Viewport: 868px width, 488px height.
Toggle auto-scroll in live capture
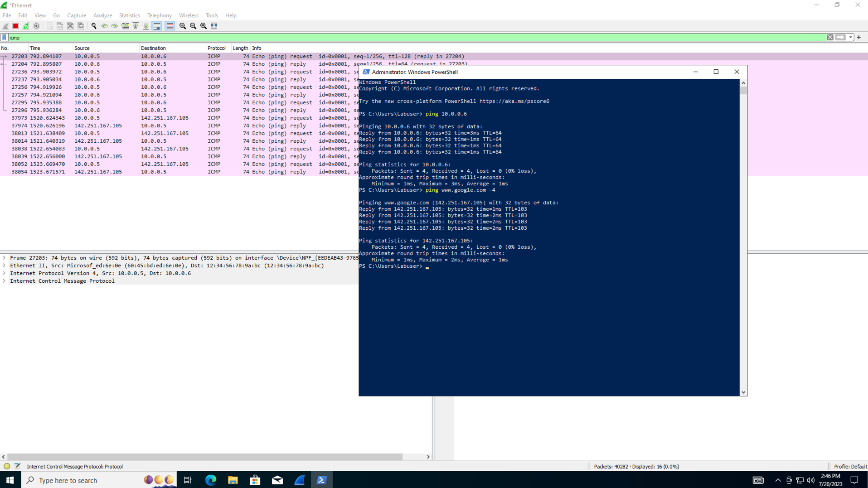point(156,26)
